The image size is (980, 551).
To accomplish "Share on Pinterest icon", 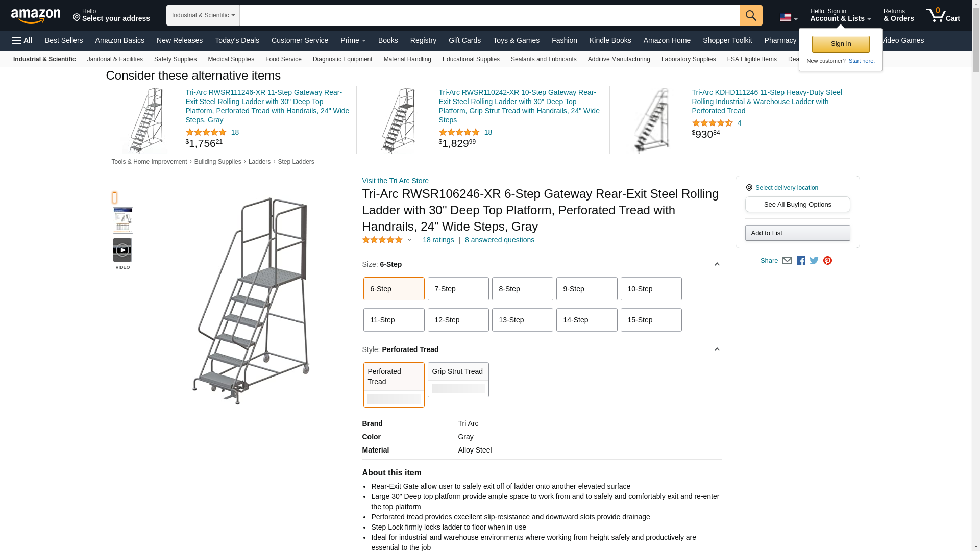I will (x=827, y=261).
